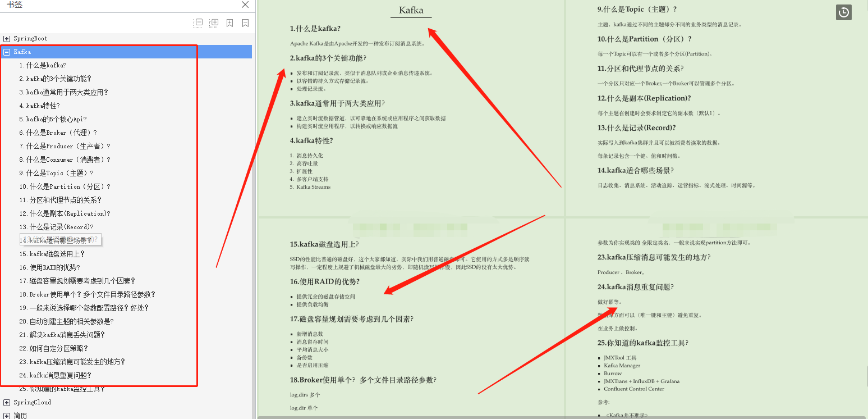Open bookmark 20.自动创建主题的相关参数是?

pos(66,321)
